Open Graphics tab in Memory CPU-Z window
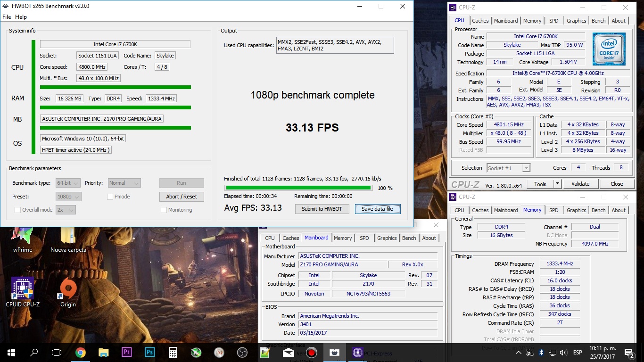 (576, 210)
